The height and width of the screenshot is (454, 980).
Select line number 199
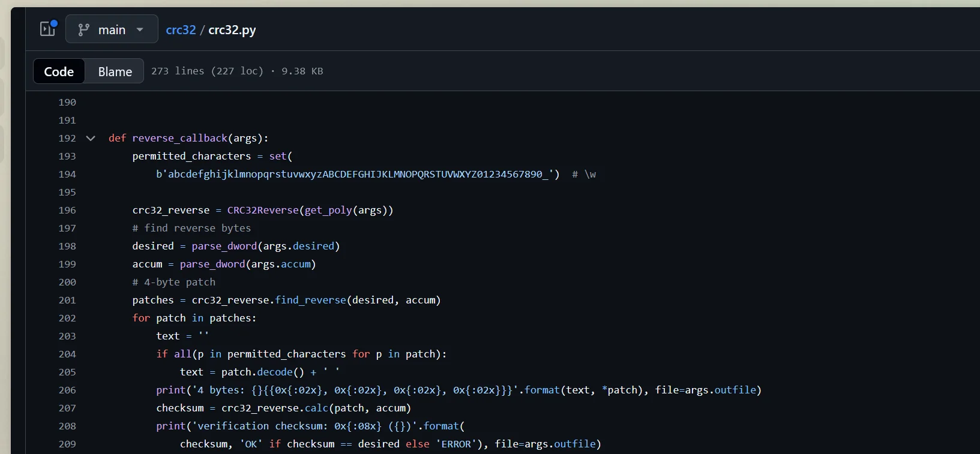(x=67, y=264)
